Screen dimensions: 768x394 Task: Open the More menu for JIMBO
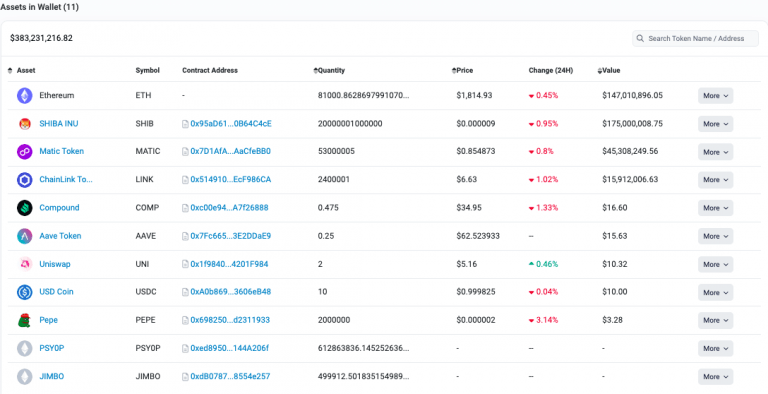click(715, 377)
